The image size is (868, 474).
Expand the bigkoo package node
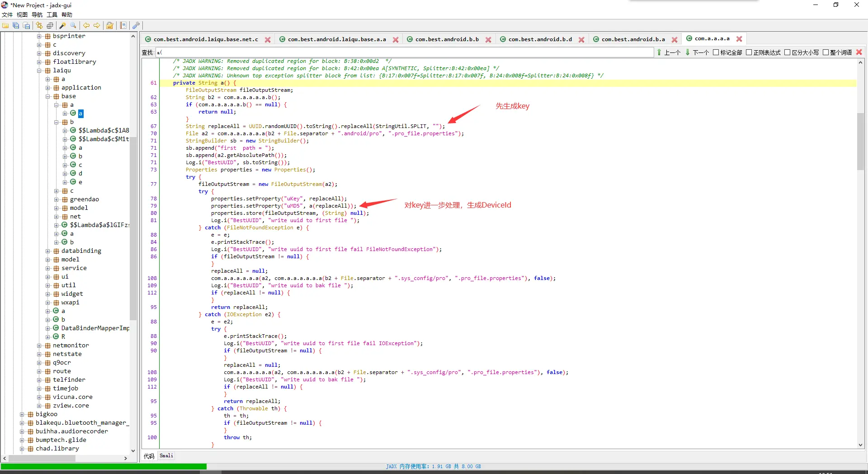pyautogui.click(x=22, y=414)
